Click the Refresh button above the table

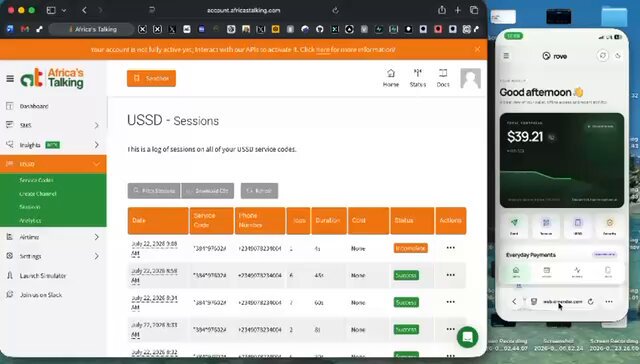click(x=259, y=191)
